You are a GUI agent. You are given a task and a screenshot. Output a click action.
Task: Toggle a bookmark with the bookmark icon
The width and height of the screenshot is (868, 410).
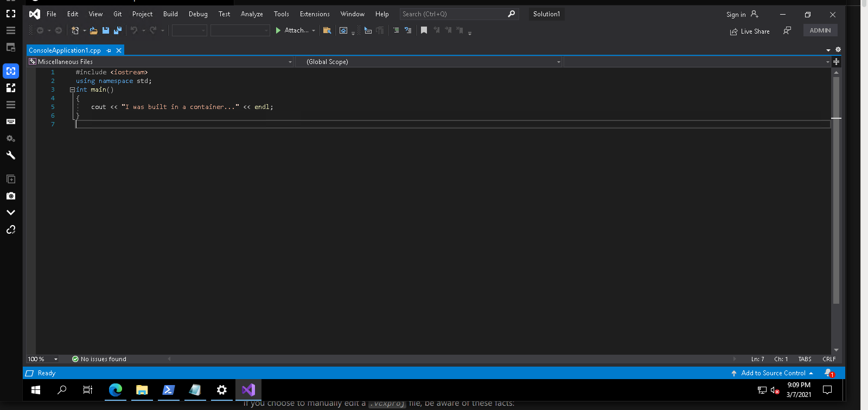click(424, 30)
